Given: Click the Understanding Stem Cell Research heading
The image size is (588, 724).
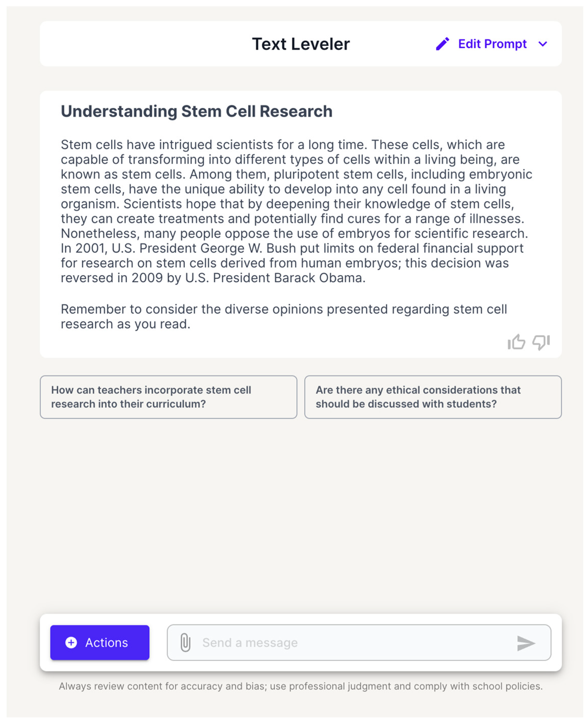Looking at the screenshot, I should [196, 111].
